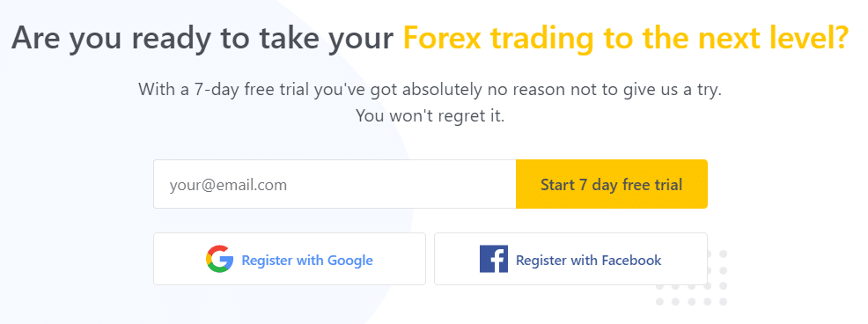Click 'give us a try' in the subtitle
868x324 pixels.
pyautogui.click(x=669, y=89)
